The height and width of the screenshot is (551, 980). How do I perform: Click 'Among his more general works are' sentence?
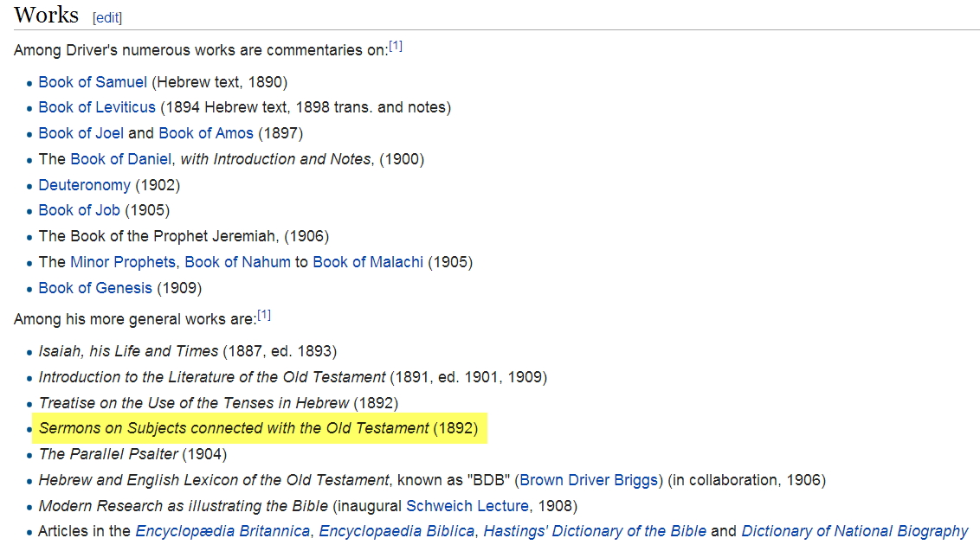[135, 319]
